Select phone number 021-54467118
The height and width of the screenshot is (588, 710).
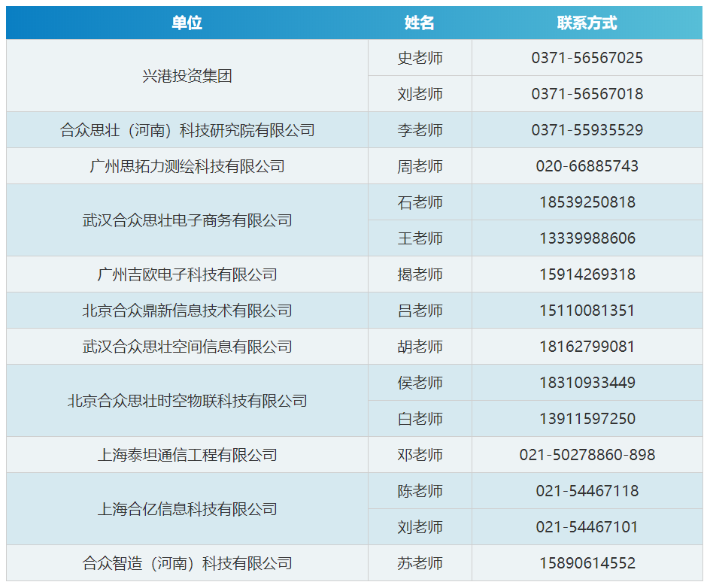point(587,491)
